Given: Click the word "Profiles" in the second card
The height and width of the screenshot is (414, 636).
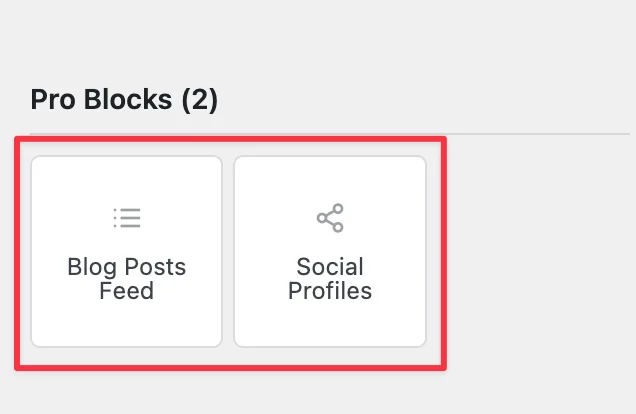Looking at the screenshot, I should (330, 291).
